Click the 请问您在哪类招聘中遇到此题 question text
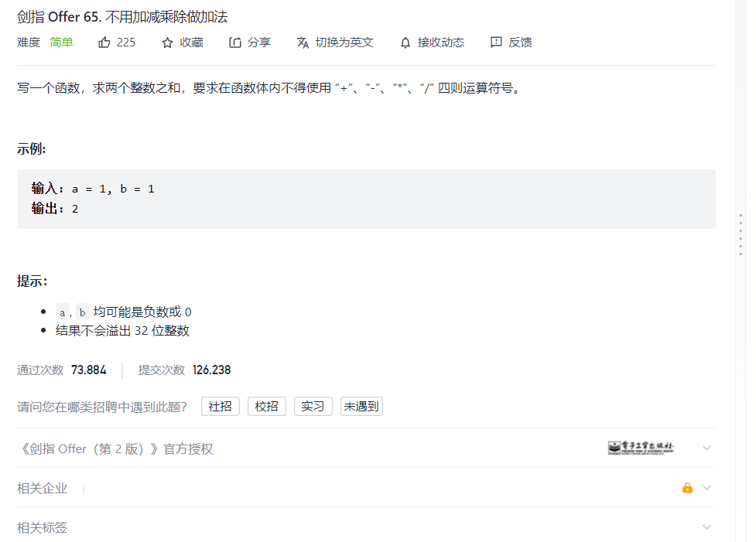The image size is (756, 542). pyautogui.click(x=102, y=407)
